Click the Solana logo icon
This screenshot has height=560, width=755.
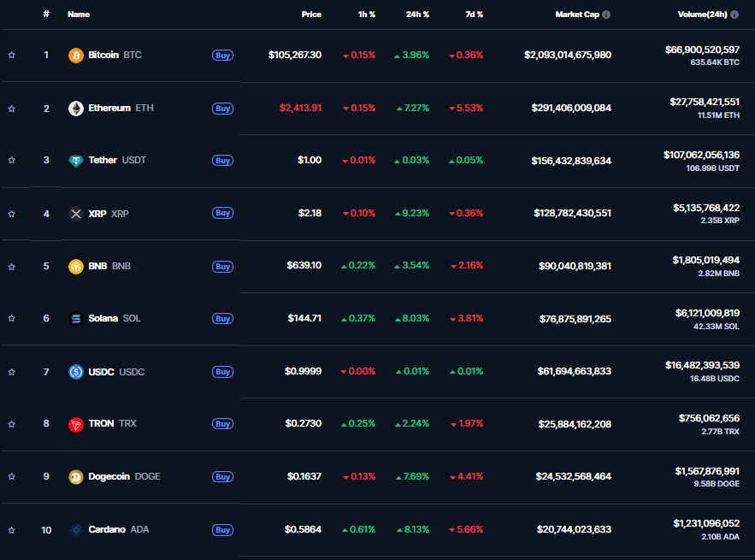coord(75,319)
